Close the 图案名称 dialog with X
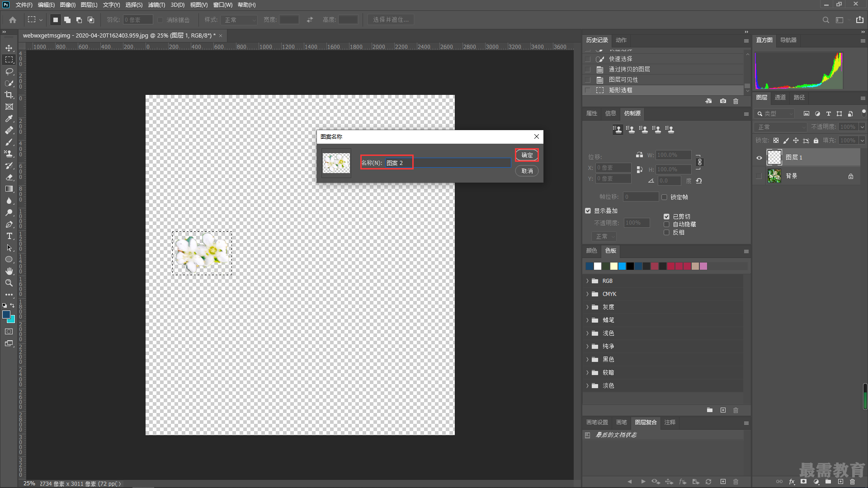Image resolution: width=868 pixels, height=488 pixels. (537, 136)
